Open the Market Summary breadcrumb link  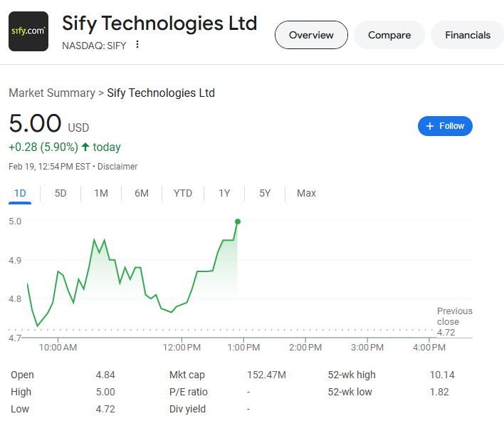(x=52, y=93)
